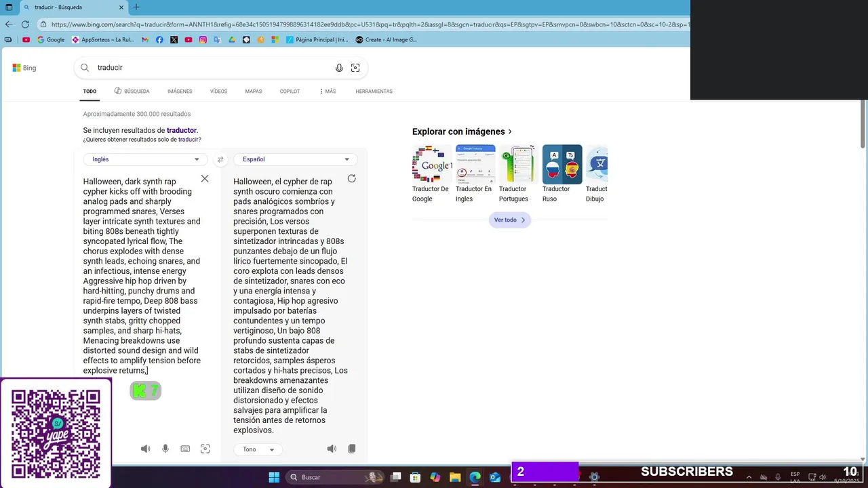
Task: Listen to the English source text
Action: pyautogui.click(x=145, y=449)
